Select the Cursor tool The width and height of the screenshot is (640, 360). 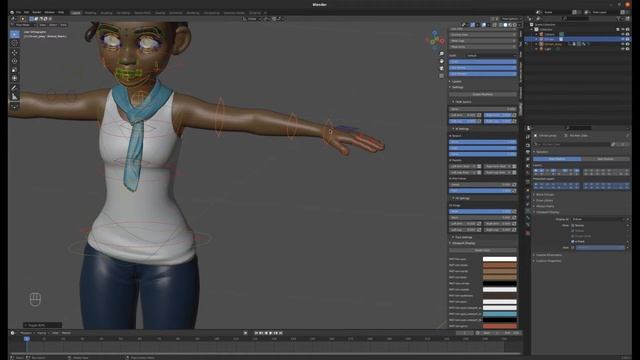point(15,43)
